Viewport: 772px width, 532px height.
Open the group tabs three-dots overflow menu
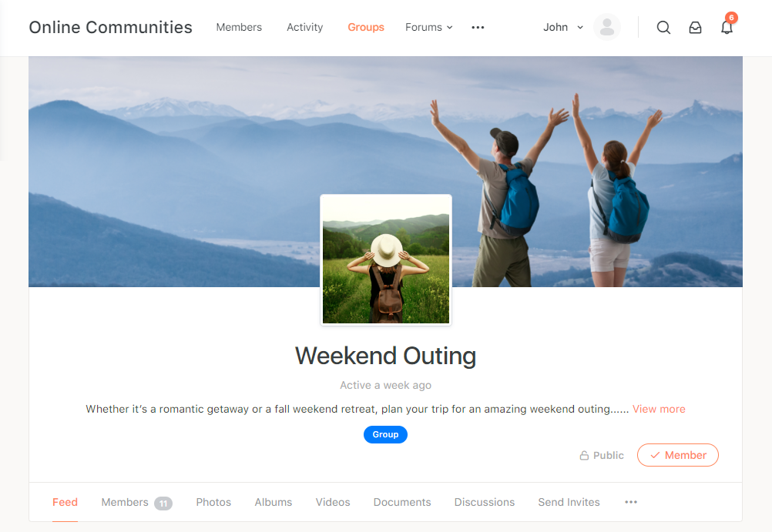point(631,502)
